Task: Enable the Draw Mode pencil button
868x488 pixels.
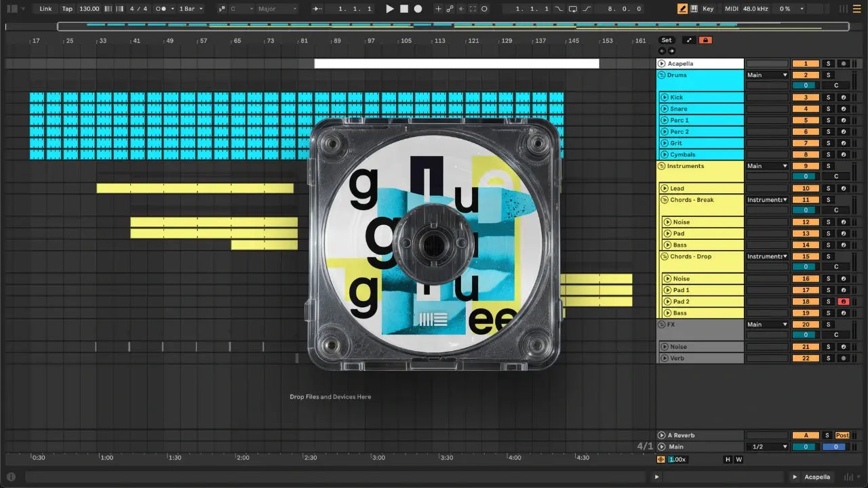Action: tap(682, 9)
